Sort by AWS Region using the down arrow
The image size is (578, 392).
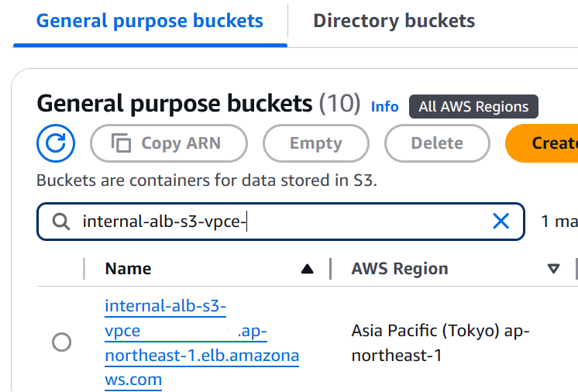553,269
